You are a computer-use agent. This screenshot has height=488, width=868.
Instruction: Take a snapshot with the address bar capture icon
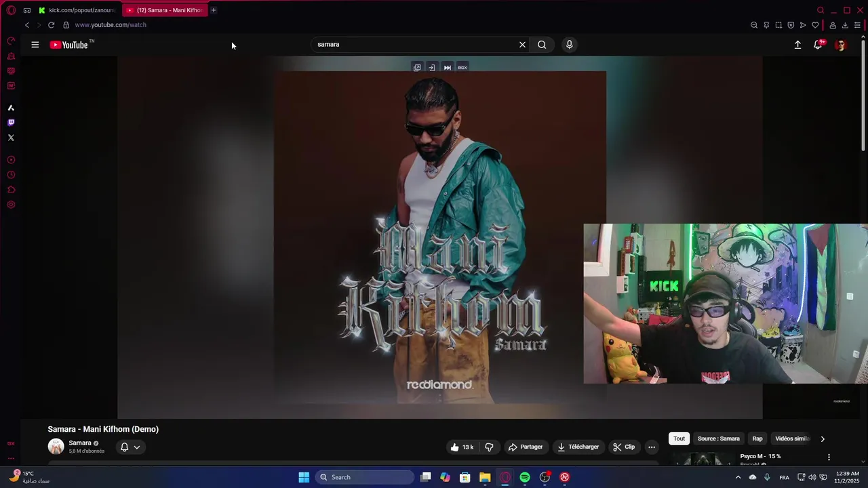tap(778, 25)
